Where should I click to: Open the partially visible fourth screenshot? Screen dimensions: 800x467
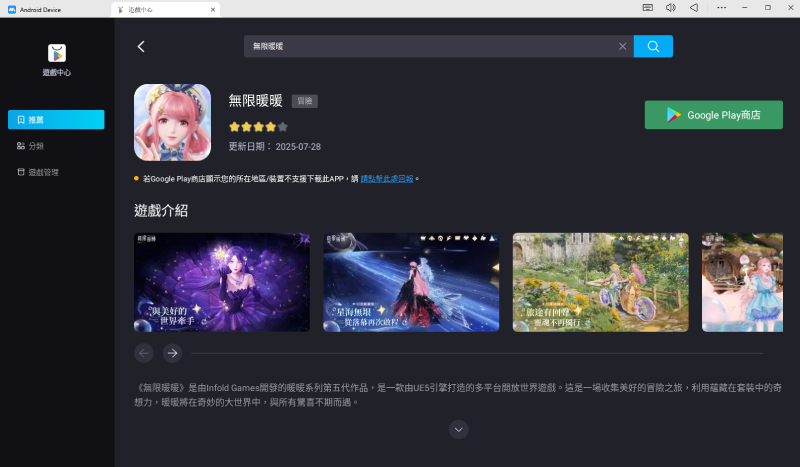tap(742, 282)
